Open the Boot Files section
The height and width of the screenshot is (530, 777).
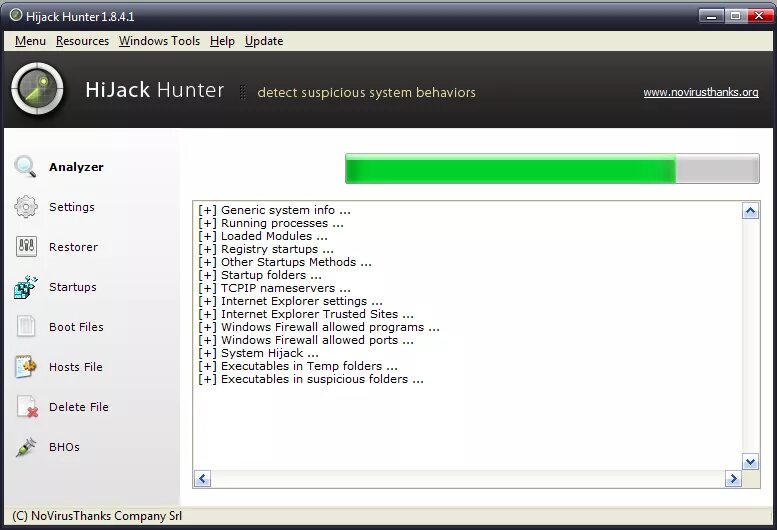pos(76,327)
